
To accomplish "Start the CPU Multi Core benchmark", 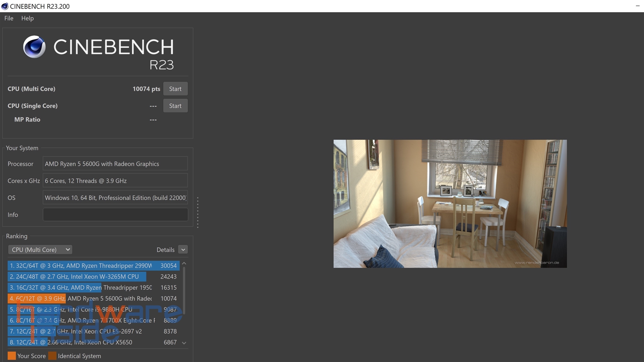I will tap(175, 89).
